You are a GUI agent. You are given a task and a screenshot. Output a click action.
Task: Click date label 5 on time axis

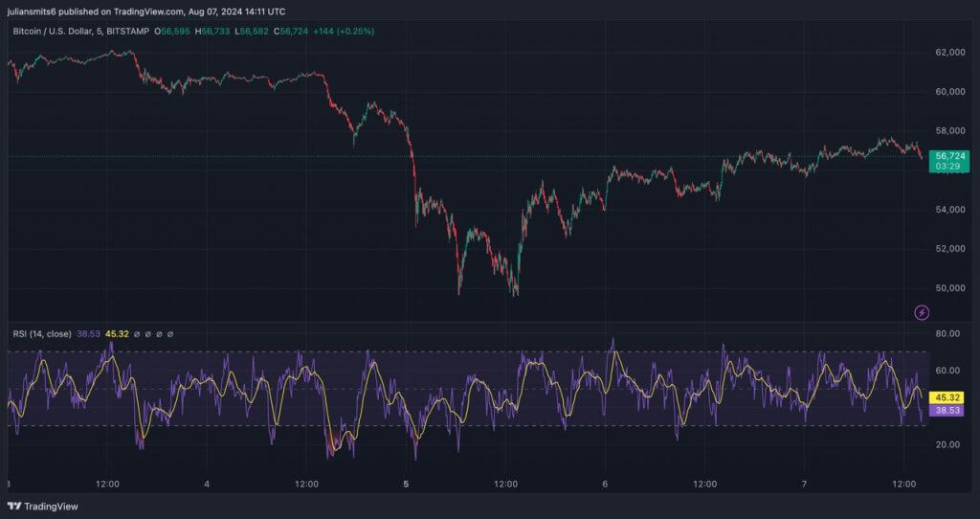point(406,485)
